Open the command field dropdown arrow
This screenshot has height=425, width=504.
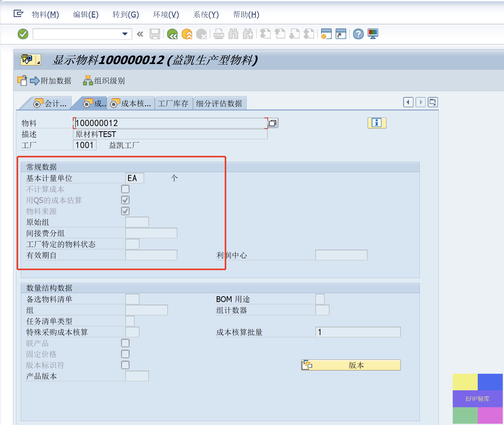point(125,34)
